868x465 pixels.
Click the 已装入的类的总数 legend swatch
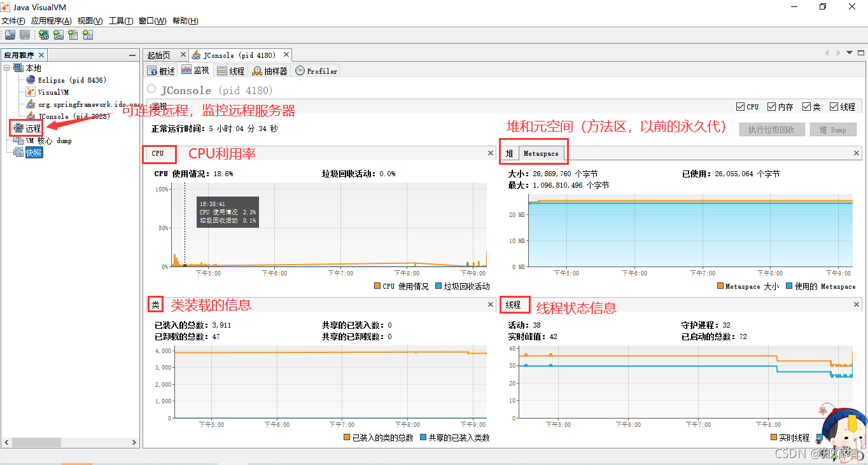[347, 438]
